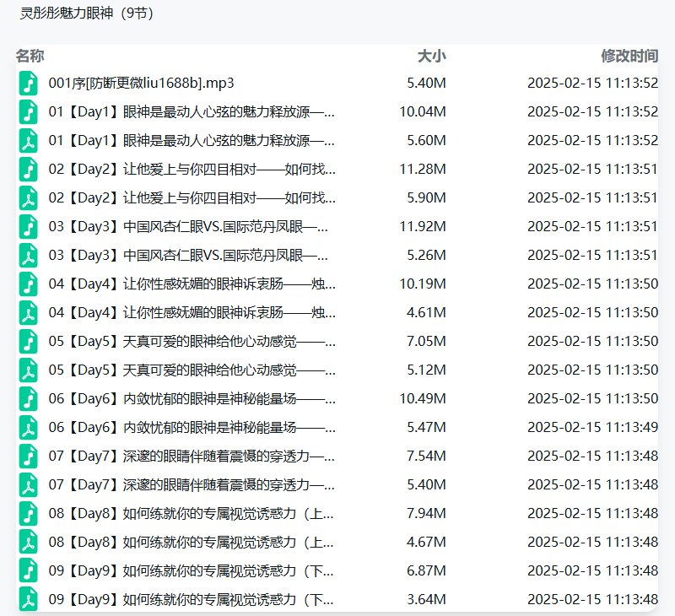Viewport: 675px width, 616px height.
Task: Open the 09【Day9】 file name in 3.64M row
Action: (x=192, y=600)
